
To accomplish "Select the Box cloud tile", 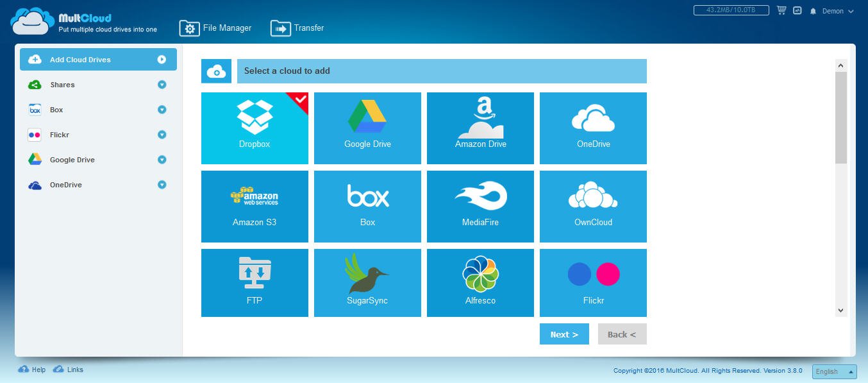I will 367,207.
